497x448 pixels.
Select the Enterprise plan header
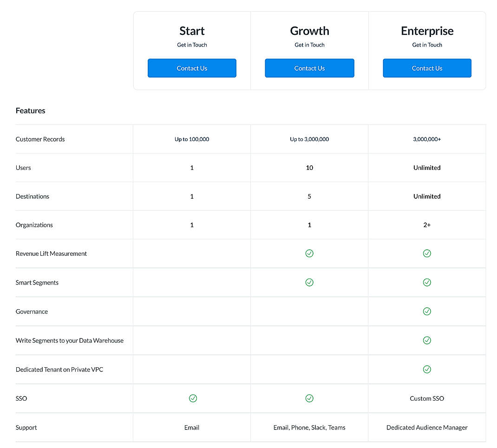point(427,31)
